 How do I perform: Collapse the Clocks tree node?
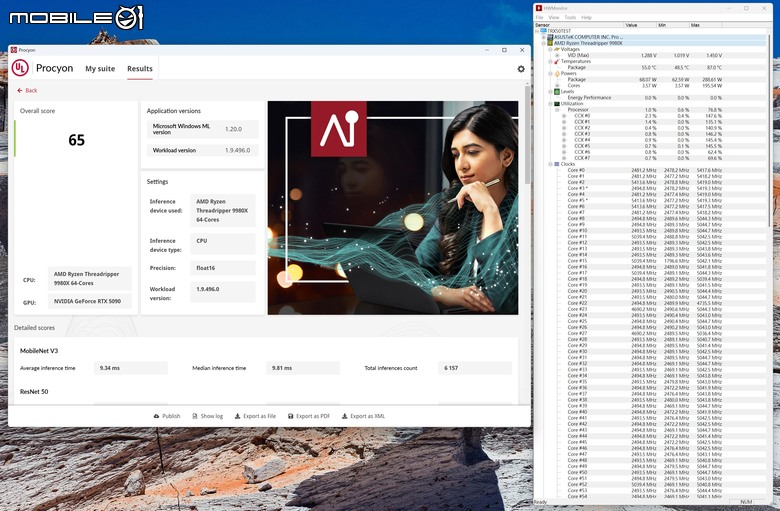coord(550,164)
